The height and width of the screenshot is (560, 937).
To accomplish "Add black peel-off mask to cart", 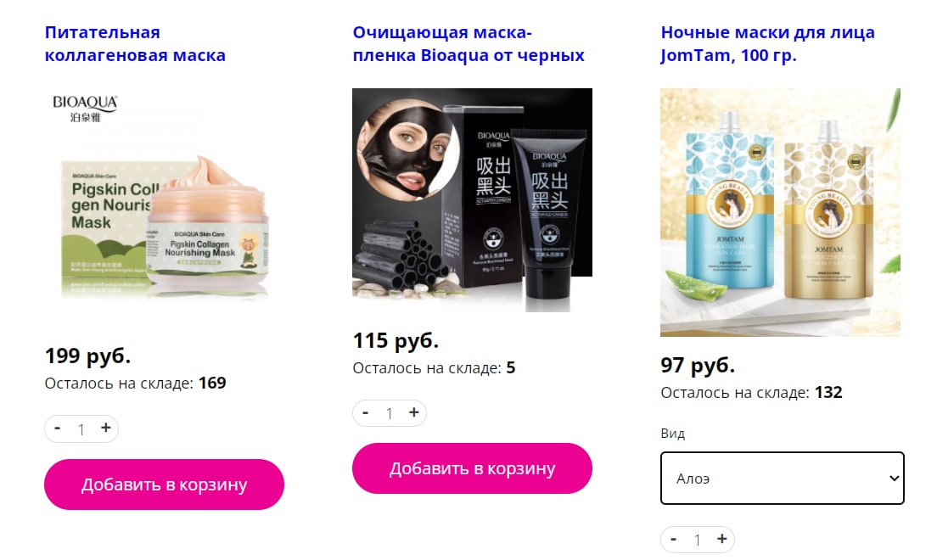I will pyautogui.click(x=472, y=468).
